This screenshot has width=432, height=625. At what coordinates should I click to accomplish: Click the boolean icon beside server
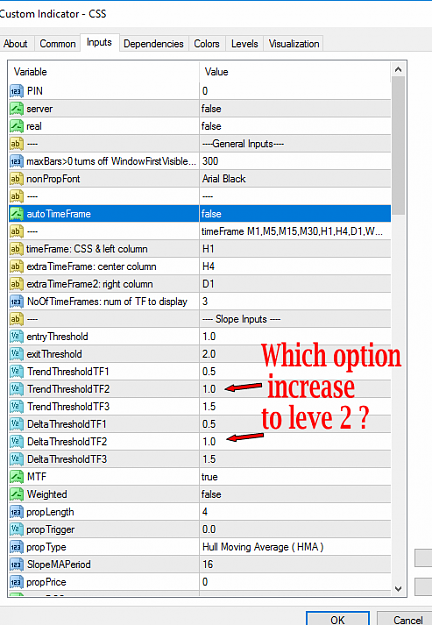[16, 109]
